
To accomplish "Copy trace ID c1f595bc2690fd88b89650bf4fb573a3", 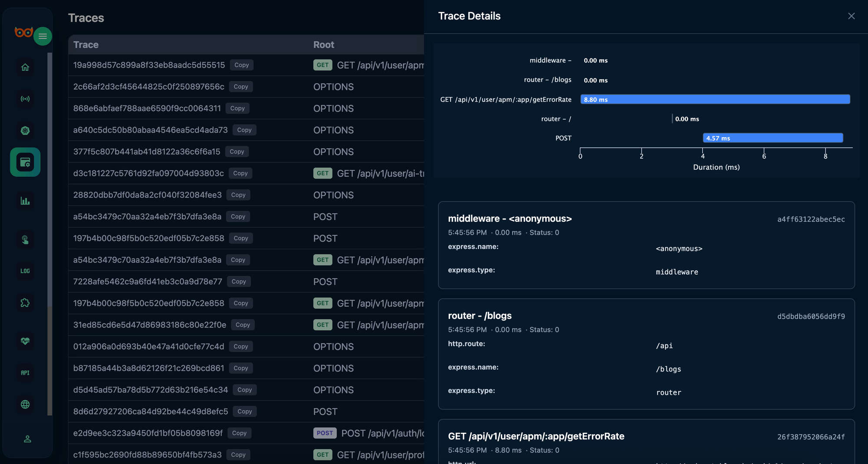I will coord(238,455).
